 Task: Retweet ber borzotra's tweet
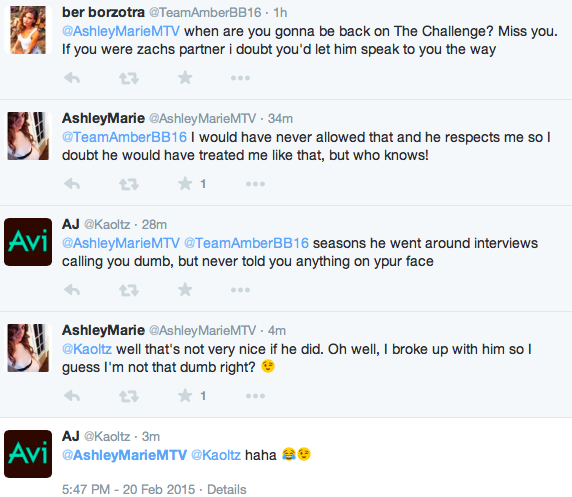tap(129, 78)
